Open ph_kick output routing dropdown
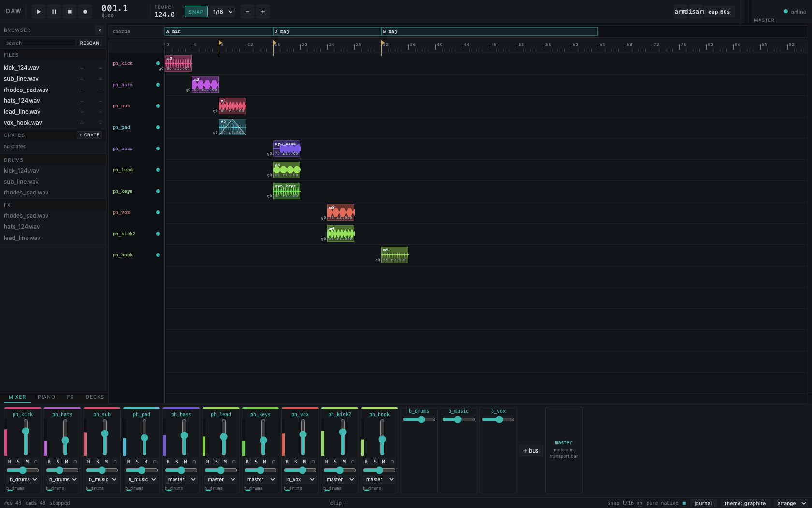The image size is (812, 508). pyautogui.click(x=23, y=479)
